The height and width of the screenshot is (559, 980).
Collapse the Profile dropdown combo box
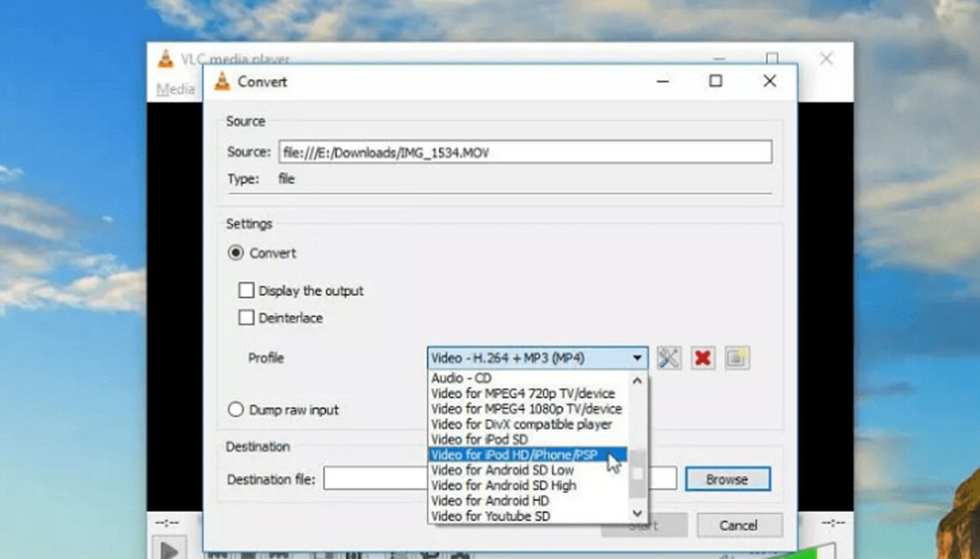(537, 358)
